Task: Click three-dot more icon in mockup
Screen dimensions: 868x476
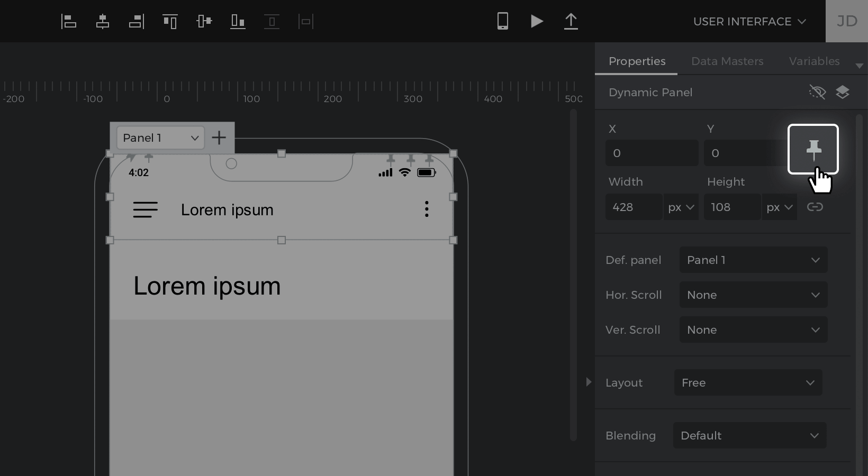Action: pyautogui.click(x=427, y=209)
